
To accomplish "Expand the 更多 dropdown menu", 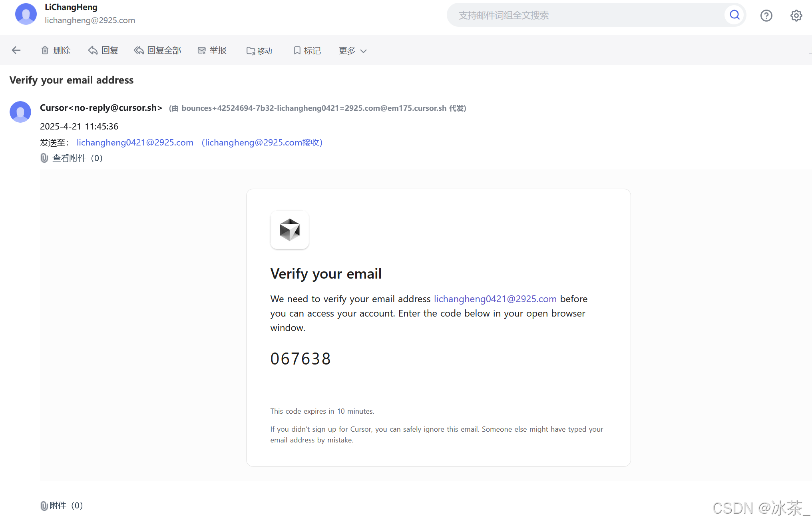I will (x=352, y=51).
